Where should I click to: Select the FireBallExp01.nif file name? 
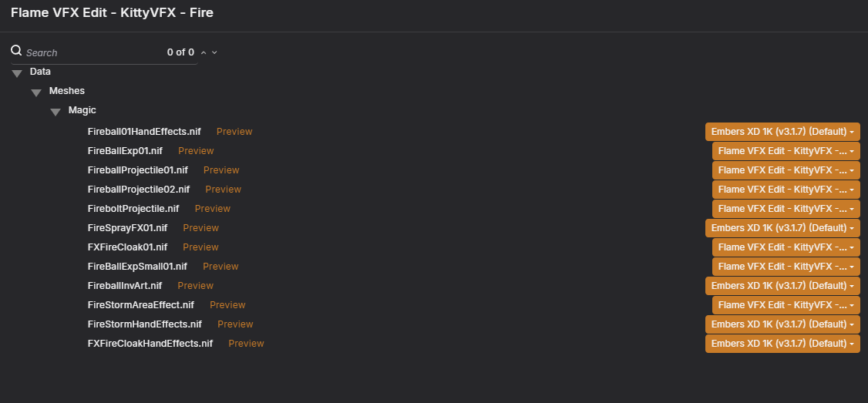125,151
